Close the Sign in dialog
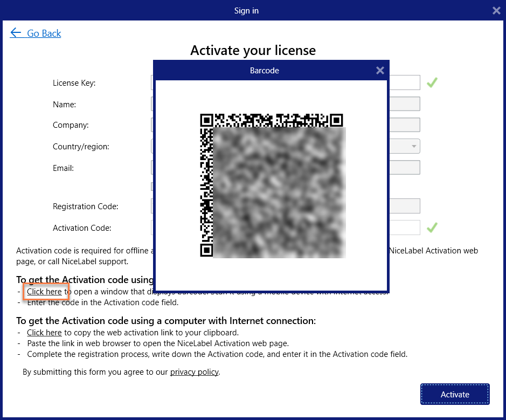Image resolution: width=506 pixels, height=420 pixels. coord(496,10)
